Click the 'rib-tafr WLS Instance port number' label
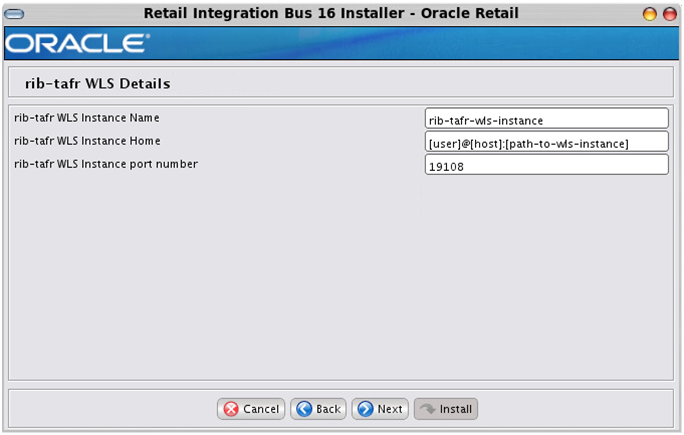This screenshot has height=435, width=684. [106, 164]
